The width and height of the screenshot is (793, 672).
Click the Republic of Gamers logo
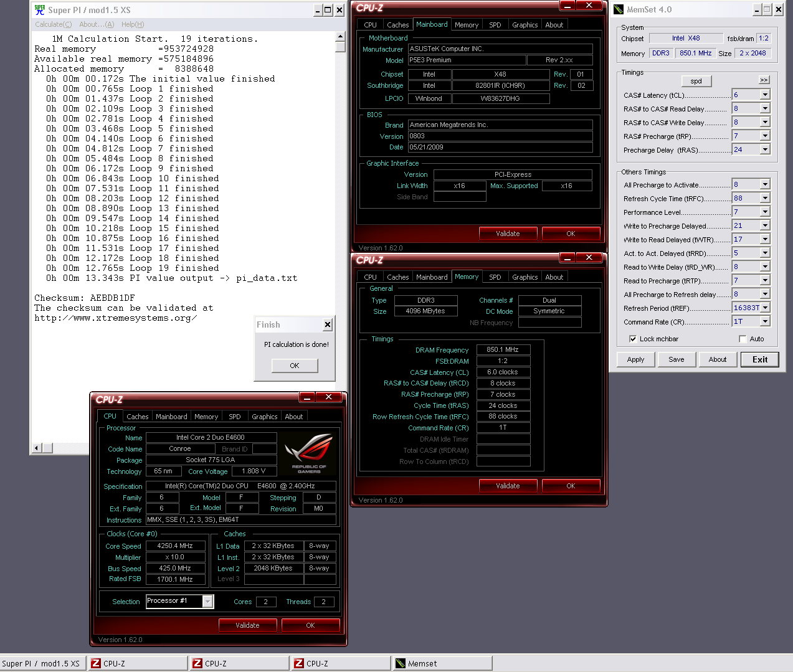[x=309, y=454]
